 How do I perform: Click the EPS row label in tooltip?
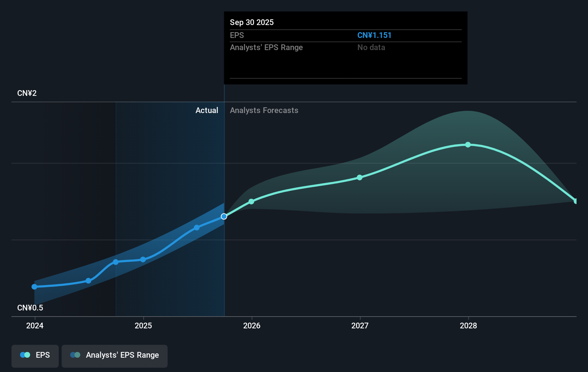pyautogui.click(x=237, y=35)
